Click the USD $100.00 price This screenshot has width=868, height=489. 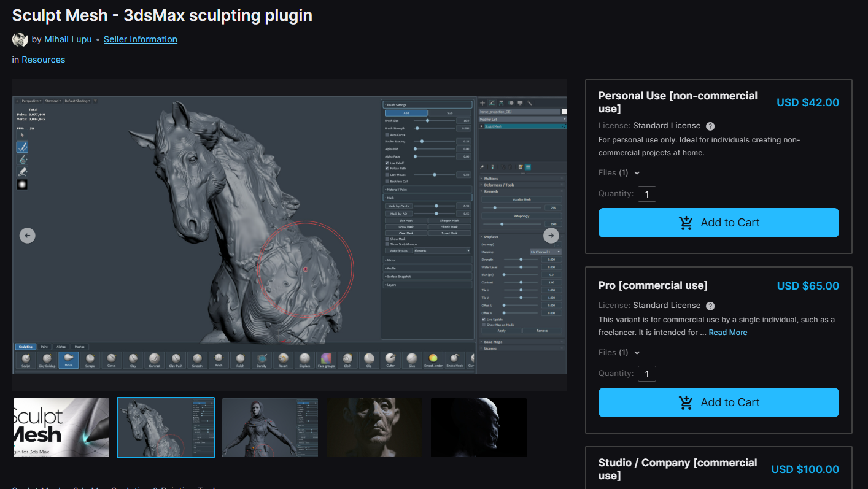tap(805, 469)
